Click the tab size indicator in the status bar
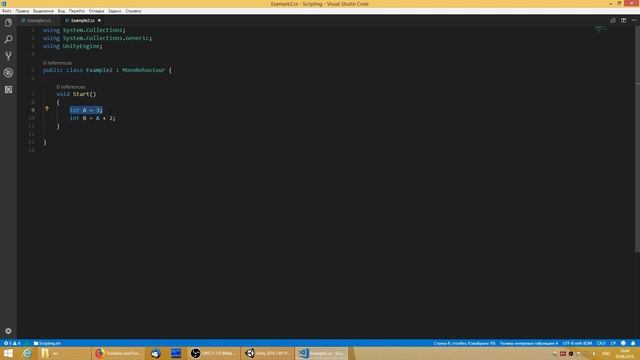 click(529, 343)
